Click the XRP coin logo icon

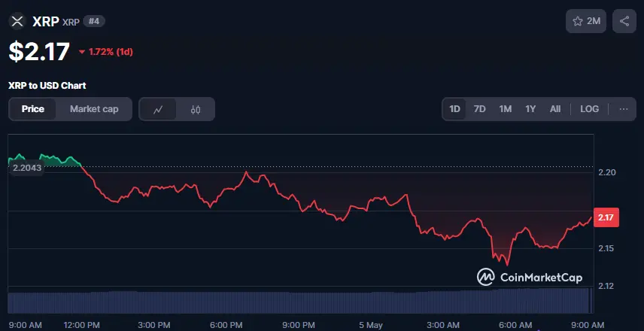click(x=17, y=21)
